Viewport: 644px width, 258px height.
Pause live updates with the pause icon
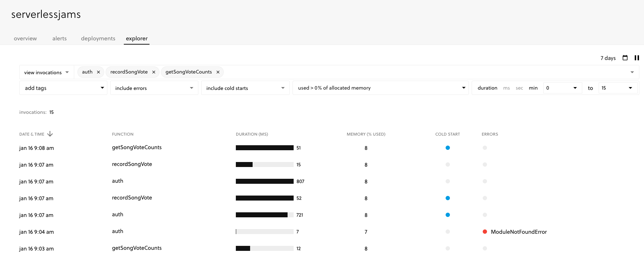(x=637, y=58)
